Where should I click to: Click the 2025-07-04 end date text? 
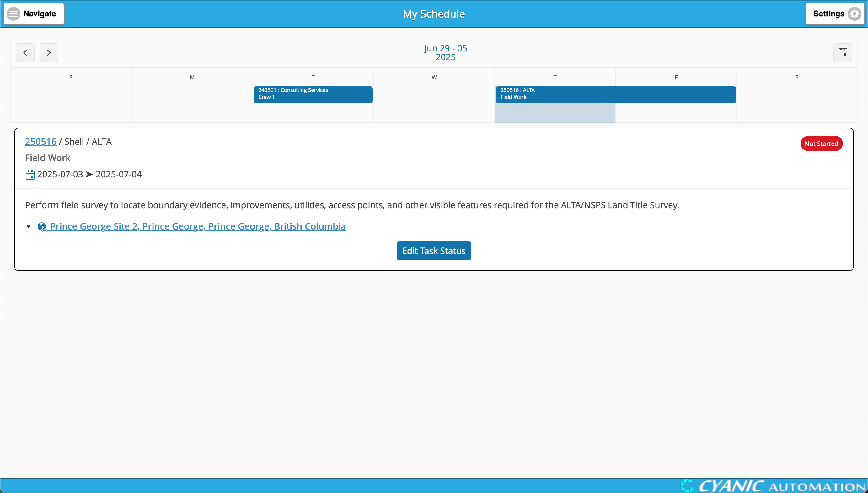[119, 174]
